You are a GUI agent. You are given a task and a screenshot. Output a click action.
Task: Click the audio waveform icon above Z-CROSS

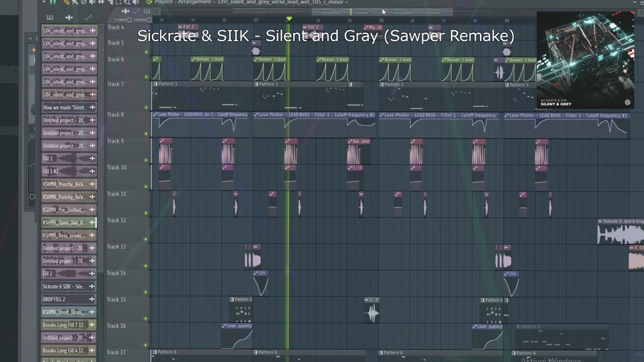click(x=126, y=11)
